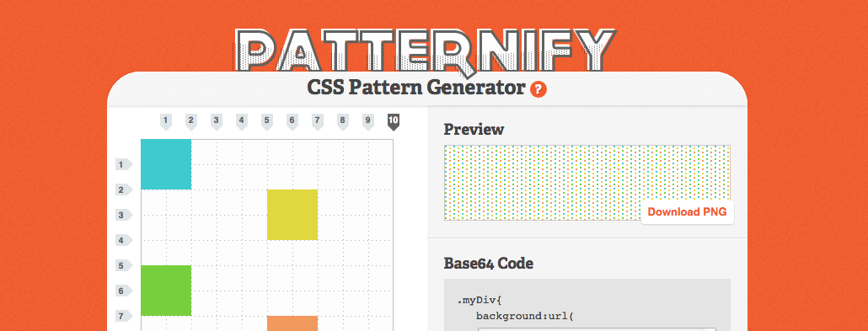
Task: Click the cyan block in the grid
Action: tap(166, 164)
